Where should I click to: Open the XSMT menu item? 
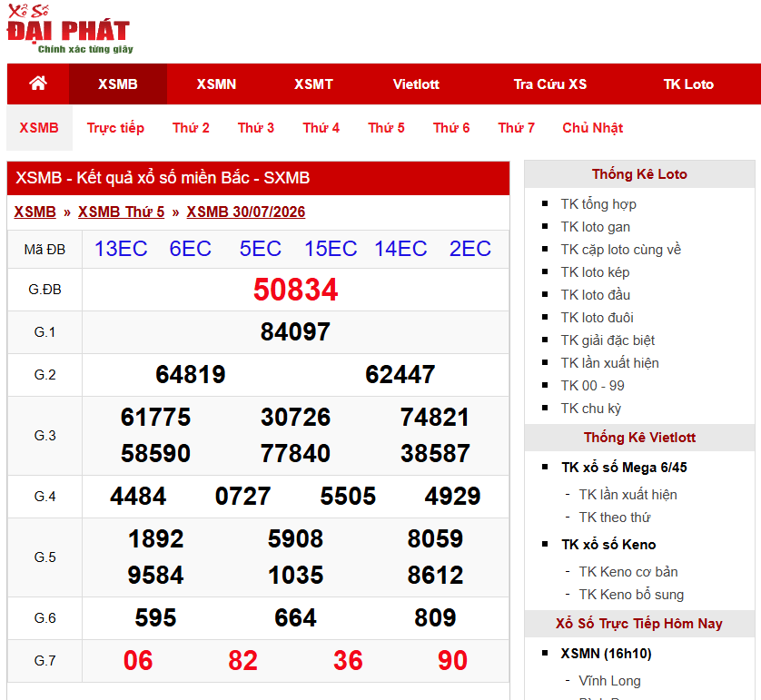pos(313,84)
